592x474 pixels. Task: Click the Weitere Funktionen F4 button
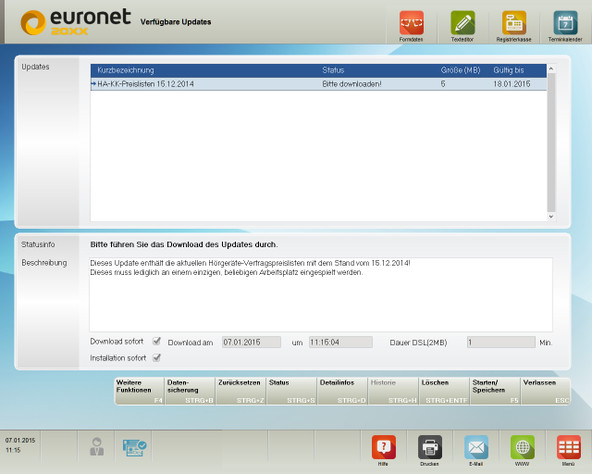[x=139, y=391]
